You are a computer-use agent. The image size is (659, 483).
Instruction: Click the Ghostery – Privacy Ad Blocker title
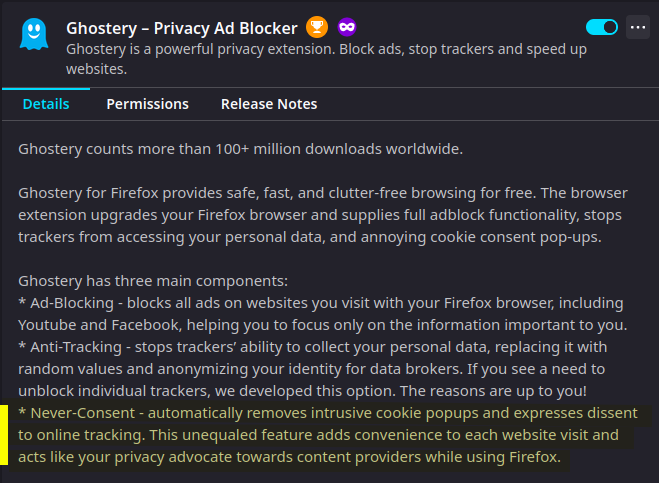click(x=182, y=28)
